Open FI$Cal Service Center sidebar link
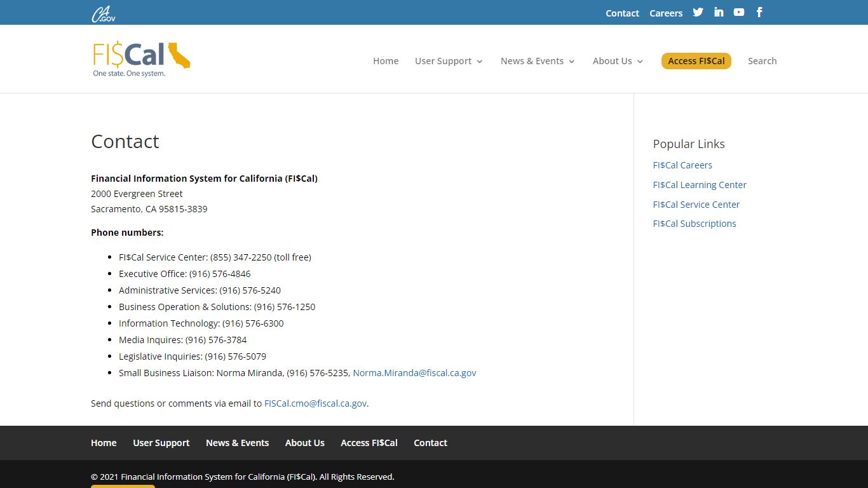The height and width of the screenshot is (488, 868). pyautogui.click(x=696, y=205)
